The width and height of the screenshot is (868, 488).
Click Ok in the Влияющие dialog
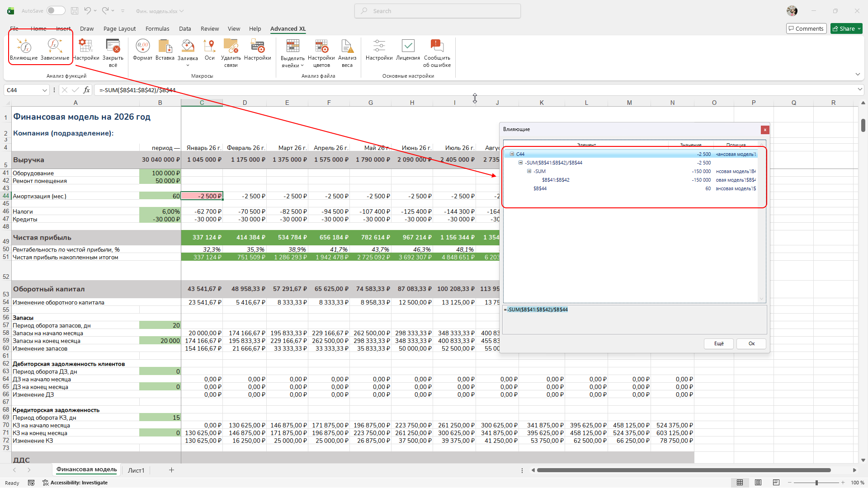tap(751, 343)
